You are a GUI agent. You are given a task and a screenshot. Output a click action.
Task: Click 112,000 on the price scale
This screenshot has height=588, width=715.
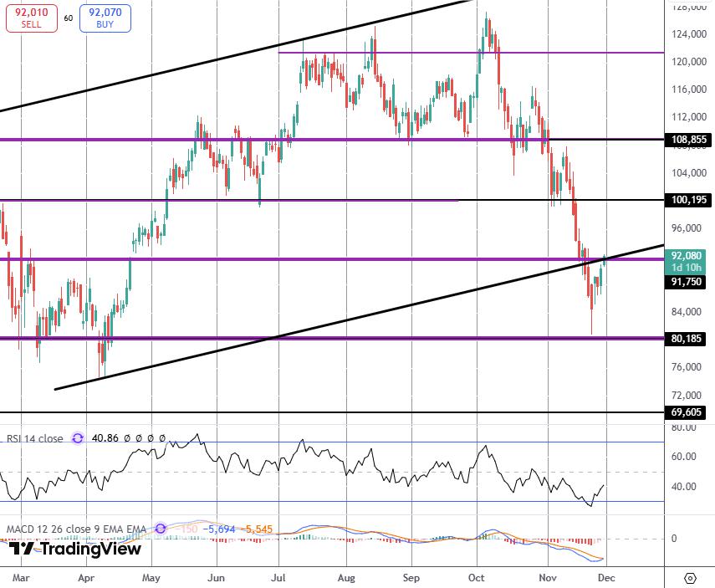click(688, 117)
